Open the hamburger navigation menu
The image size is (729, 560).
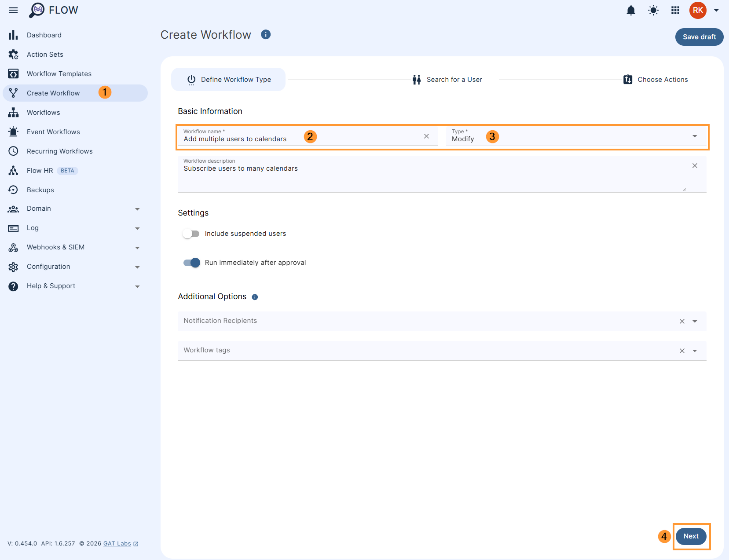[x=13, y=10]
